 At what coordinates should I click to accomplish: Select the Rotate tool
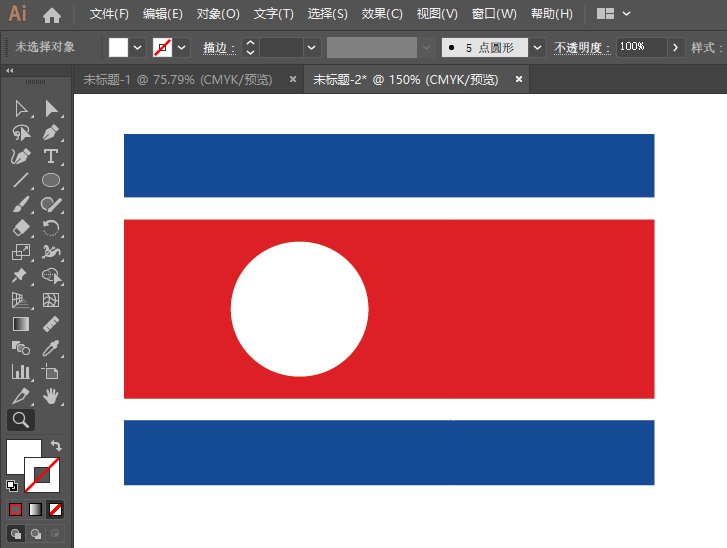[51, 228]
